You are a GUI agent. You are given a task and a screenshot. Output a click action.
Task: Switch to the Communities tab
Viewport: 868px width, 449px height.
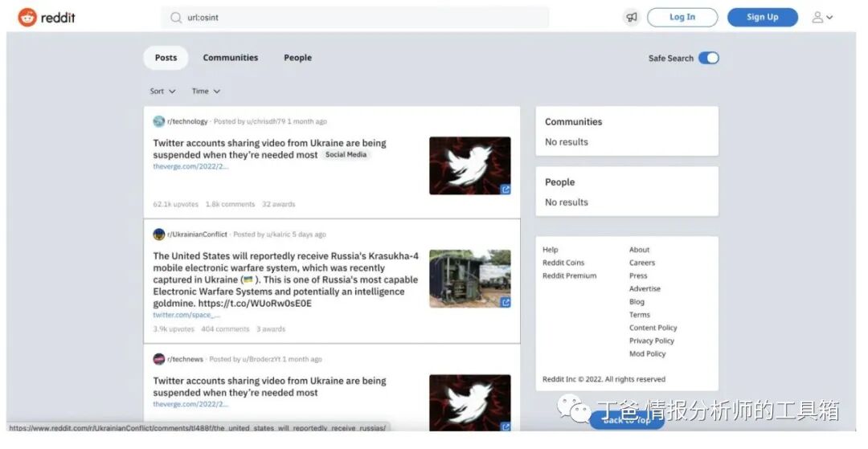point(231,58)
